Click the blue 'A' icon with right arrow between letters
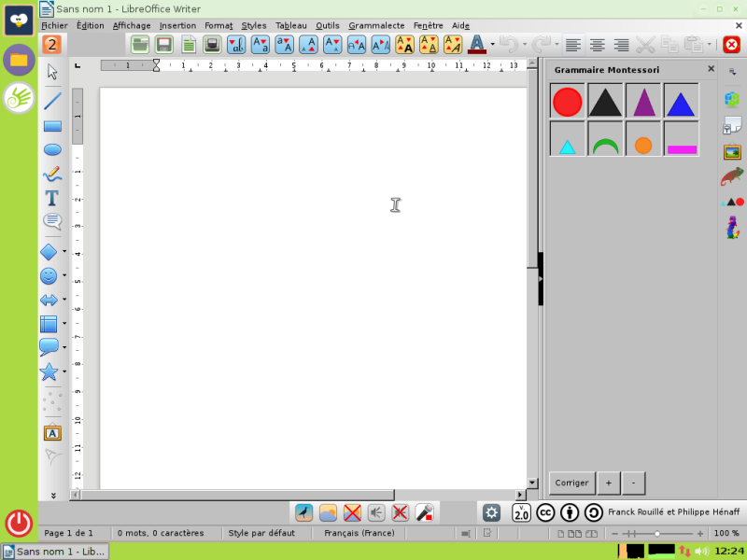This screenshot has height=560, width=747. 381,45
